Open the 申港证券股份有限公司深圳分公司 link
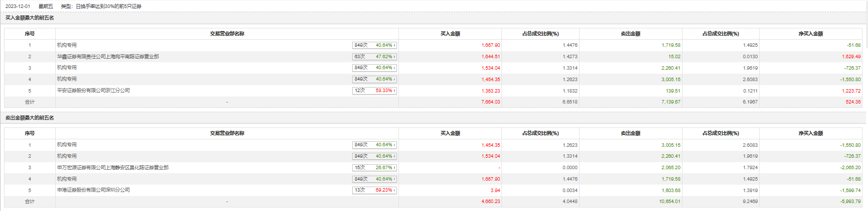Viewport: 868px width, 211px height. click(94, 190)
